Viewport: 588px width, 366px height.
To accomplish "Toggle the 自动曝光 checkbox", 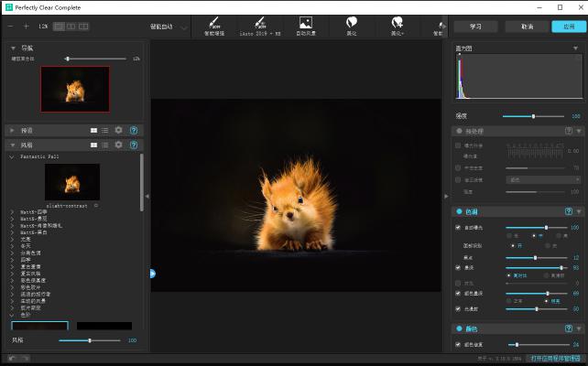I will pos(458,227).
